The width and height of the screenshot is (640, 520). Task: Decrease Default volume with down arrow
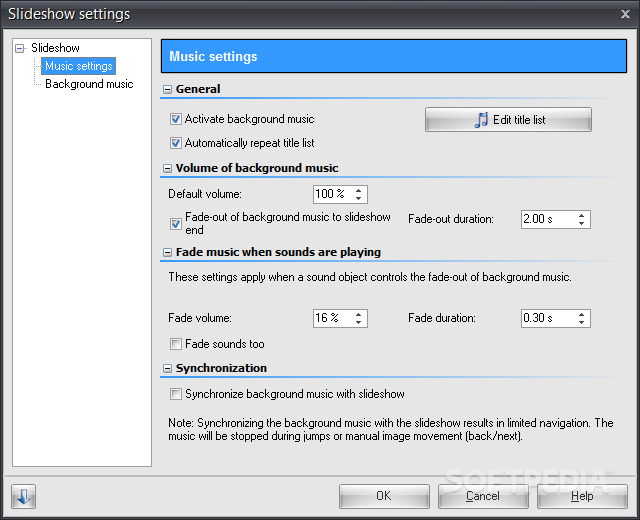pyautogui.click(x=358, y=198)
